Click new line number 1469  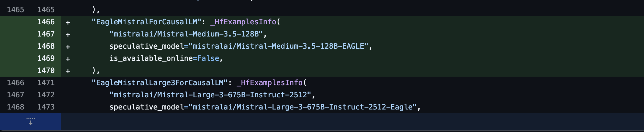[x=46, y=58]
